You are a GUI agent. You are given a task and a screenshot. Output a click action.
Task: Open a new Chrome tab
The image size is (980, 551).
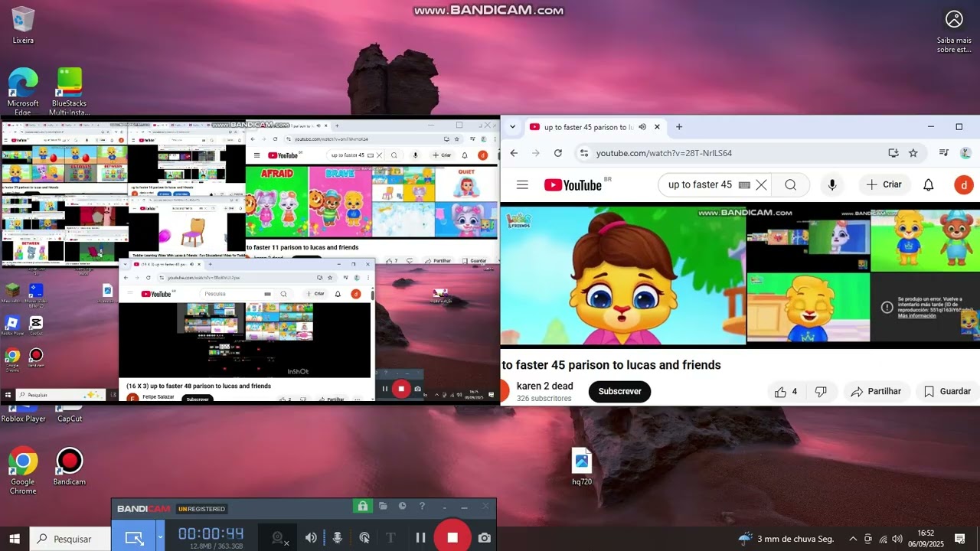(x=678, y=127)
